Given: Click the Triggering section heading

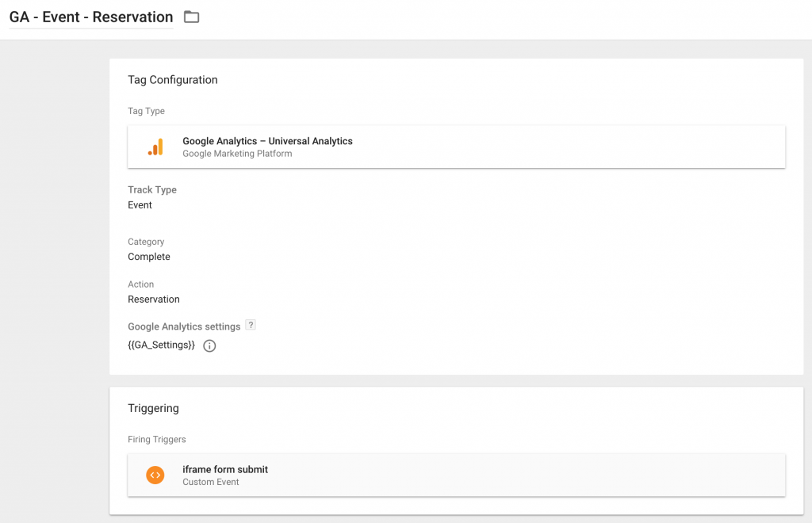Looking at the screenshot, I should [153, 408].
